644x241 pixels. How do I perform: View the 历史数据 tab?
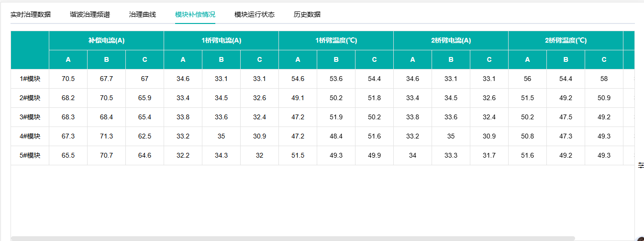click(x=307, y=14)
